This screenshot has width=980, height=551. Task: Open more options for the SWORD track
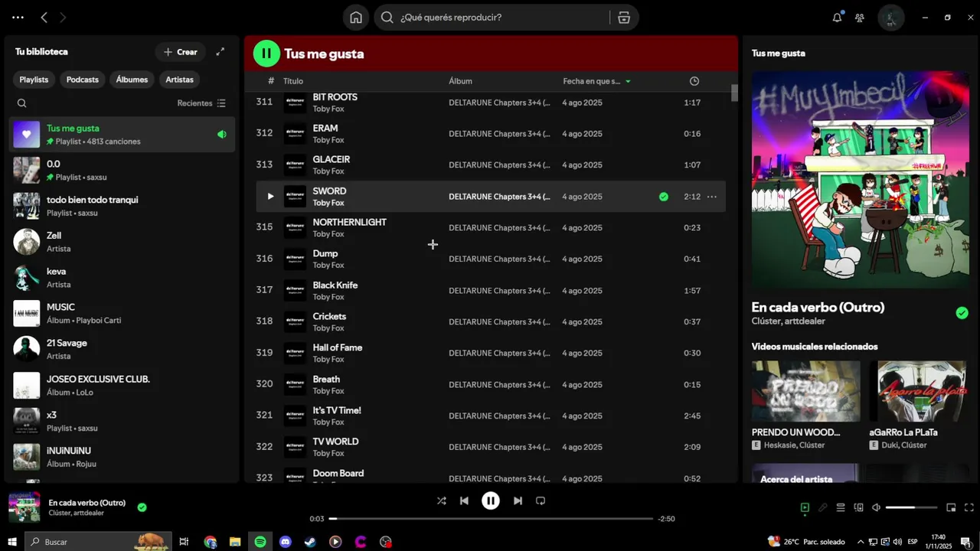click(712, 197)
